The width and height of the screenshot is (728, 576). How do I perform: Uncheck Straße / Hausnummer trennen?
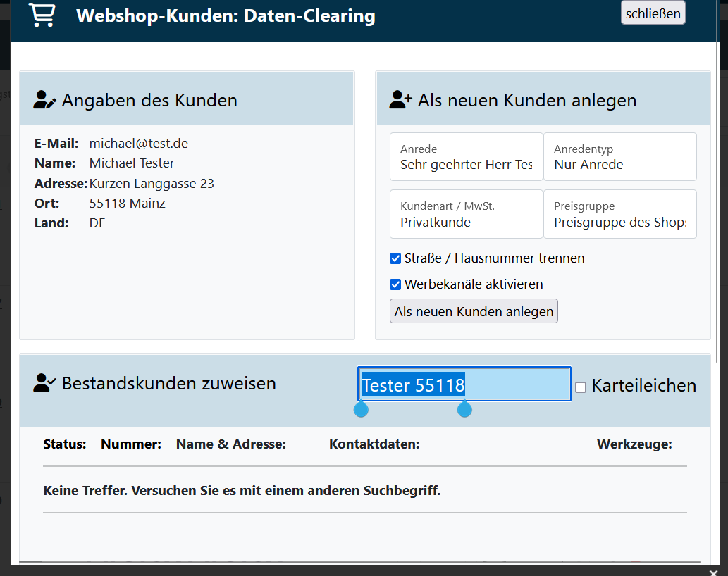[395, 258]
